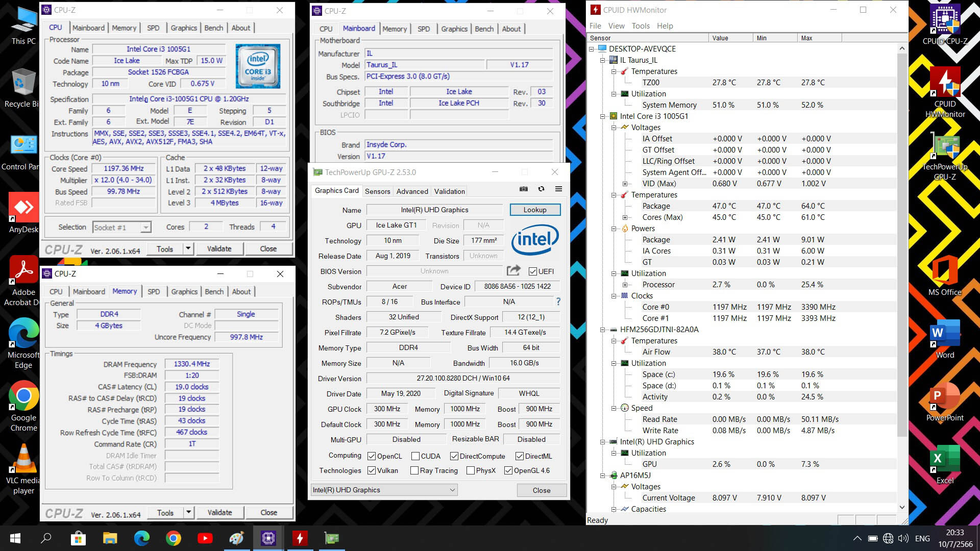This screenshot has height=551, width=980.
Task: Open Microsoft Edge desktop shortcut
Action: click(x=23, y=343)
